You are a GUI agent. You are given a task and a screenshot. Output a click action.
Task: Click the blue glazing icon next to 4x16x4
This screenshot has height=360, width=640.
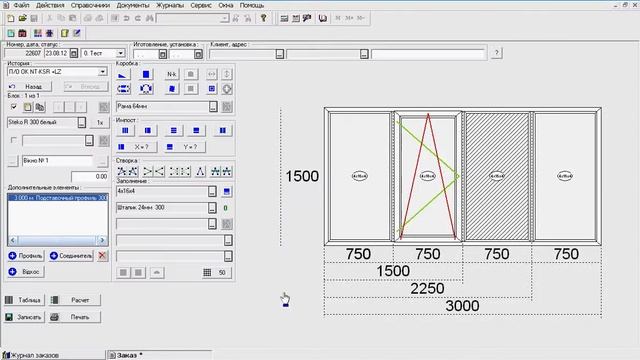(x=227, y=191)
